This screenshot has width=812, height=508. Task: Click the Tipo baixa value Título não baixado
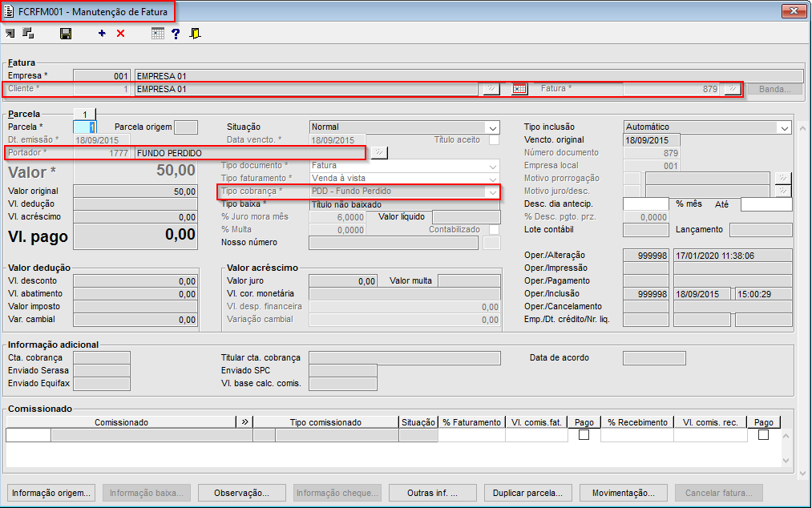(x=404, y=204)
